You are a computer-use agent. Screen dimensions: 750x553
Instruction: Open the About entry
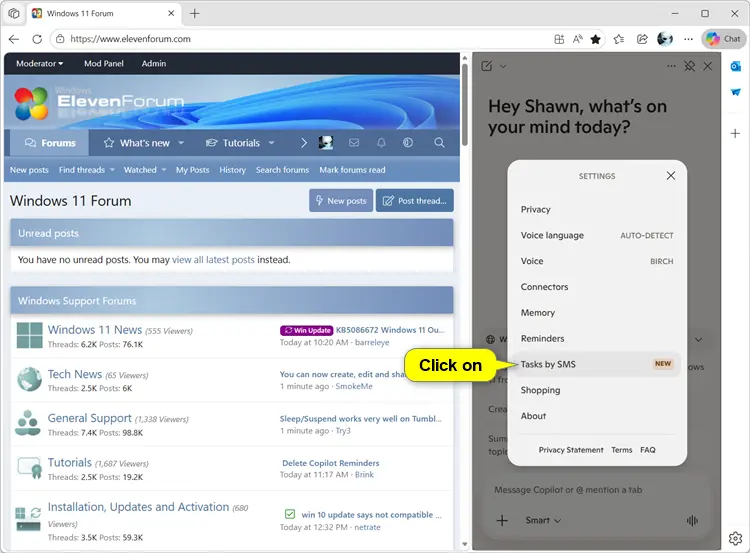pos(596,416)
